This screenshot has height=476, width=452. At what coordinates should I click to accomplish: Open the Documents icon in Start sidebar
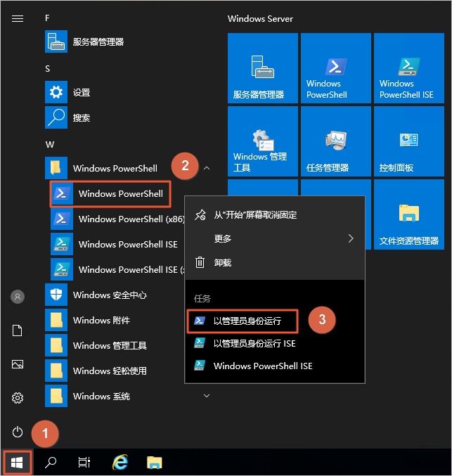(18, 330)
